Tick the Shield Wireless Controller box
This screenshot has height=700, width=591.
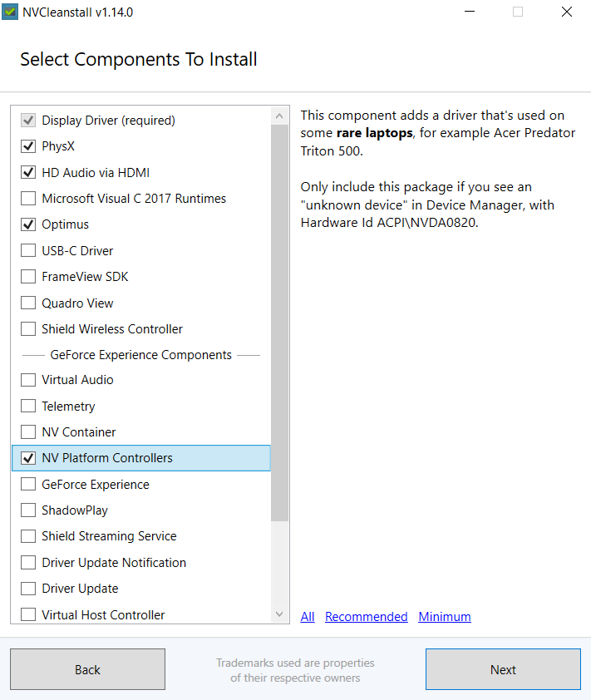tap(28, 329)
